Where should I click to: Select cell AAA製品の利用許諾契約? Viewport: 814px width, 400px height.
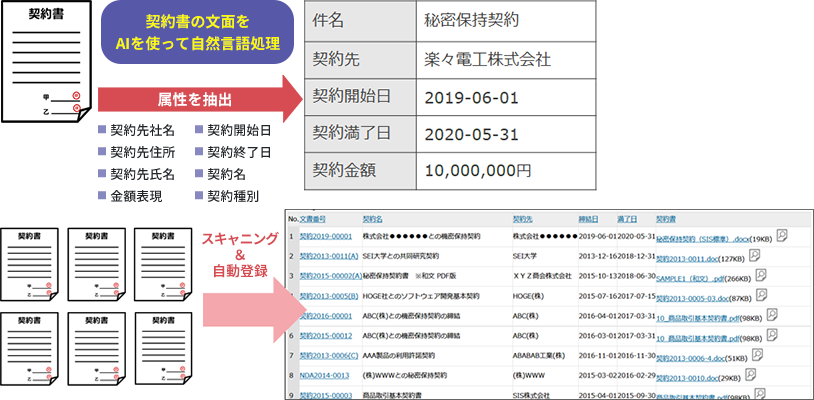click(399, 356)
